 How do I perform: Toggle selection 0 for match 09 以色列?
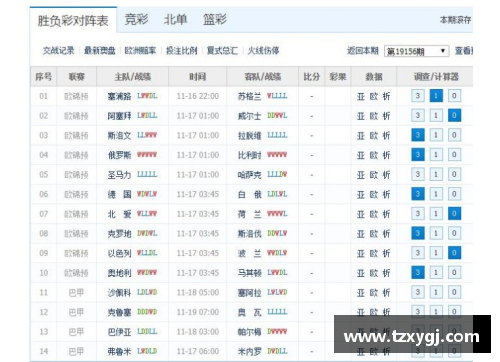[x=454, y=253]
